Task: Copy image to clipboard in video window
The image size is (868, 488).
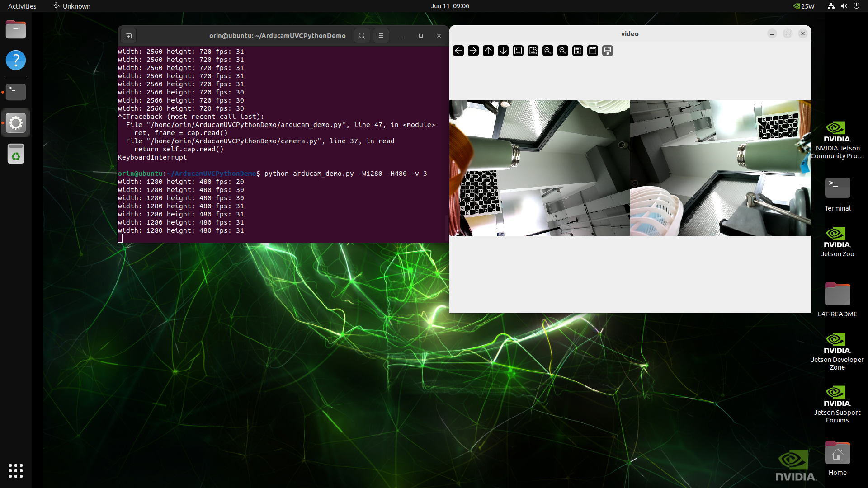Action: click(x=593, y=51)
